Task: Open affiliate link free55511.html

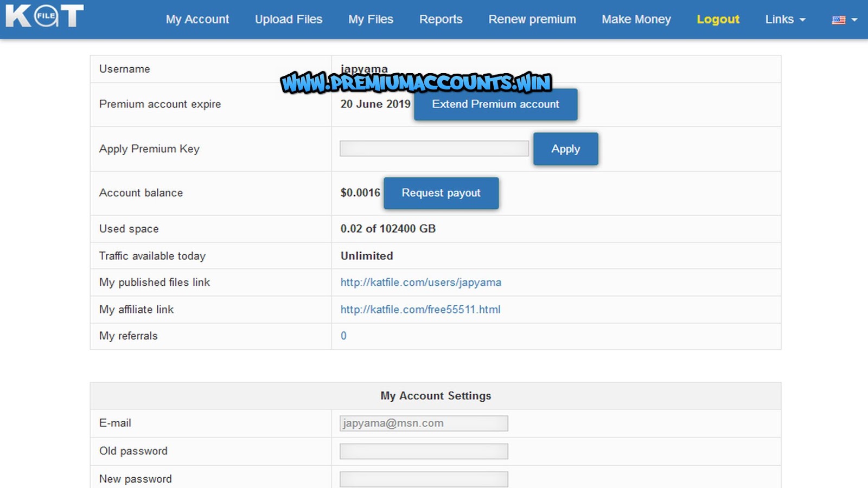Action: coord(420,310)
